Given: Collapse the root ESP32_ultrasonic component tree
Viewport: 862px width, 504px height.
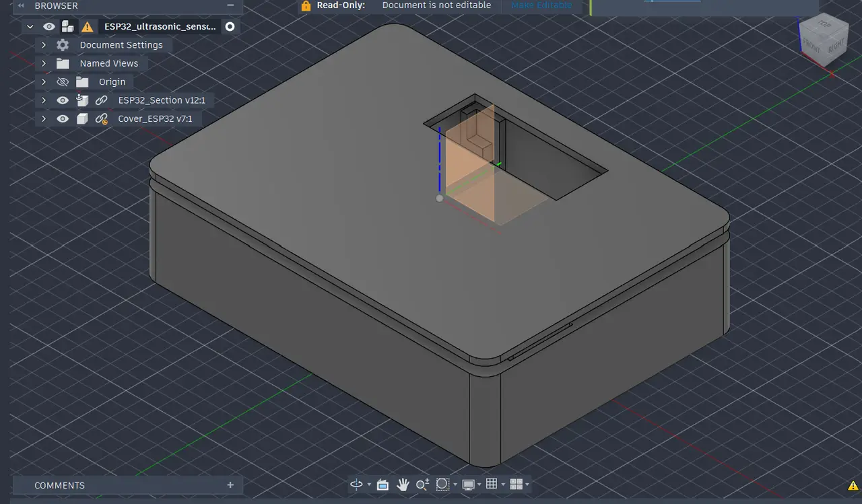Looking at the screenshot, I should (30, 27).
